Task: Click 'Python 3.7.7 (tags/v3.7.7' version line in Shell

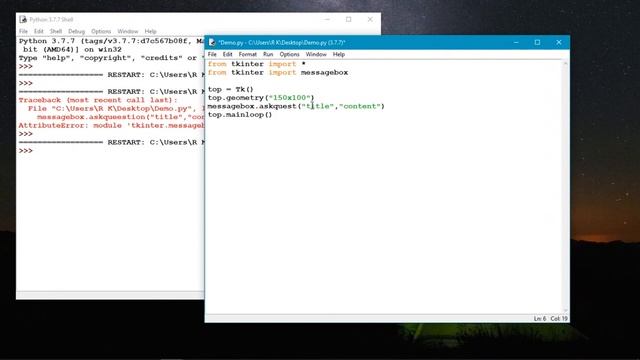Action: (111, 41)
